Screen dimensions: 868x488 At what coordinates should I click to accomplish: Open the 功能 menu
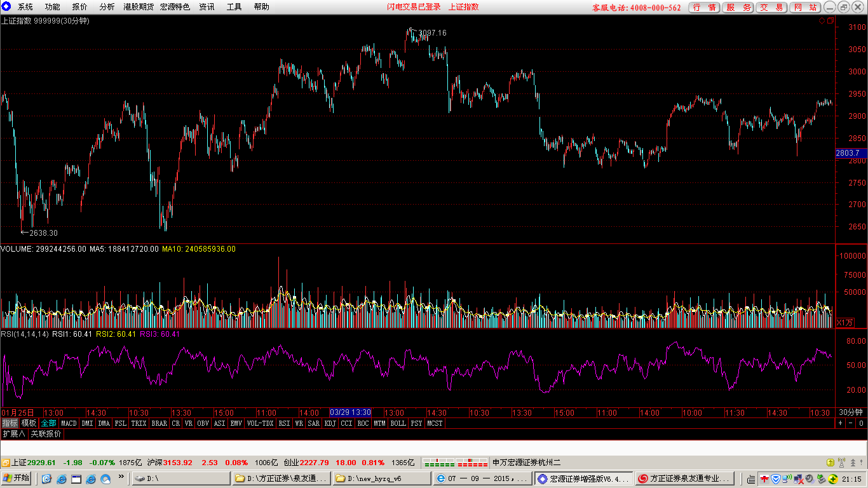click(52, 7)
